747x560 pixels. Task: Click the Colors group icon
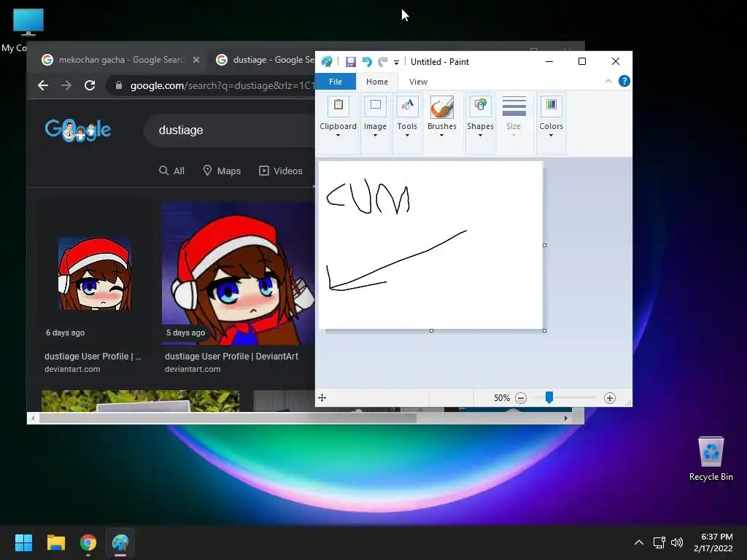[551, 106]
